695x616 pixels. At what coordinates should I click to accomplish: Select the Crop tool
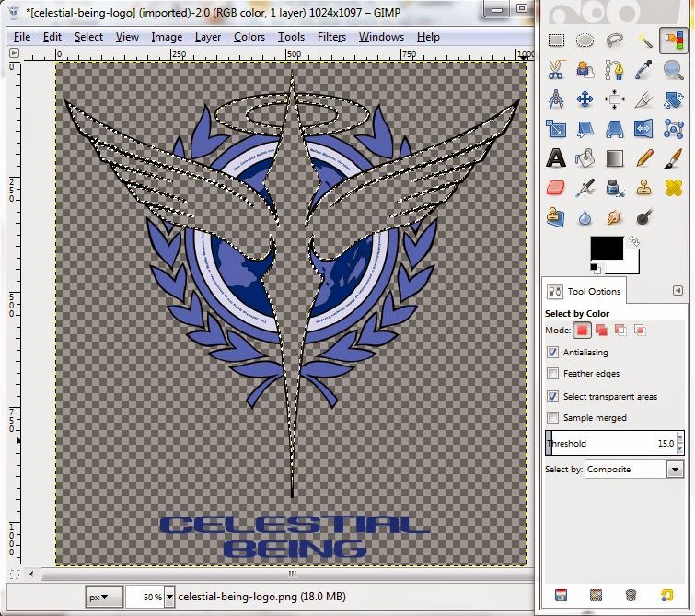click(x=644, y=99)
